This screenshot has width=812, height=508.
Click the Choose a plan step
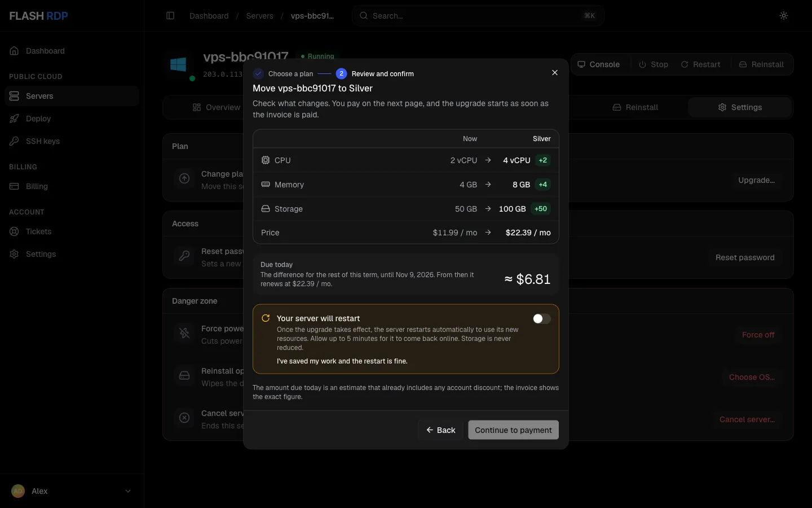[x=284, y=74]
